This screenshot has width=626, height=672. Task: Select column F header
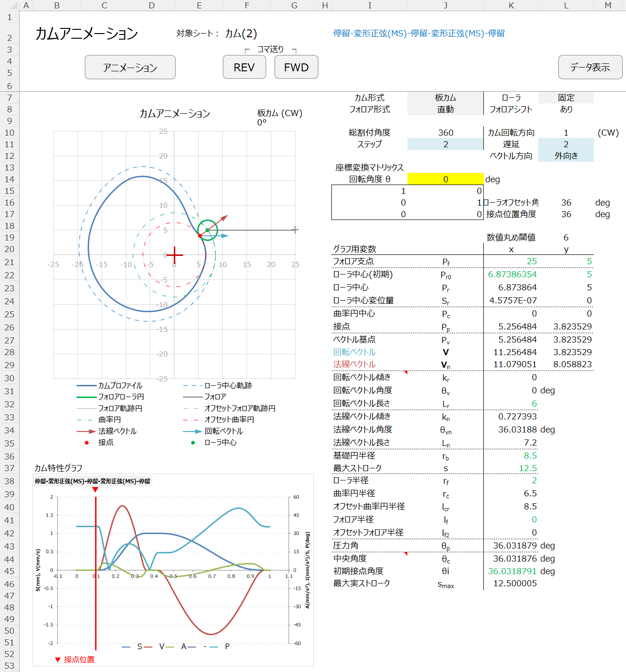(247, 5)
